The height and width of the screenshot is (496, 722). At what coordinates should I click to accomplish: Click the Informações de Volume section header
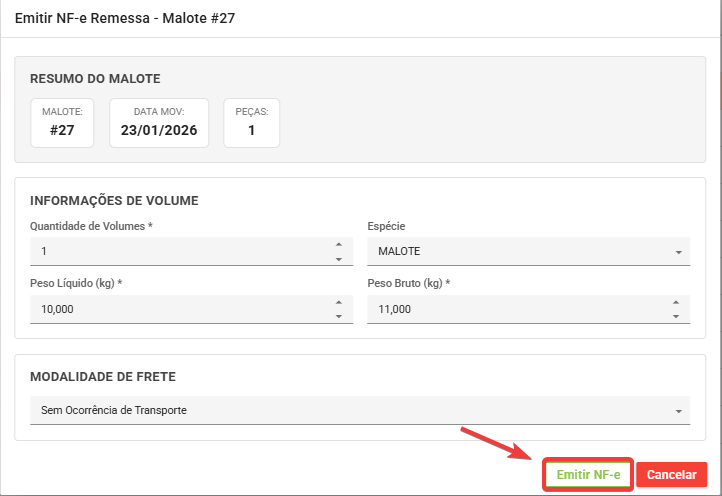[x=114, y=200]
